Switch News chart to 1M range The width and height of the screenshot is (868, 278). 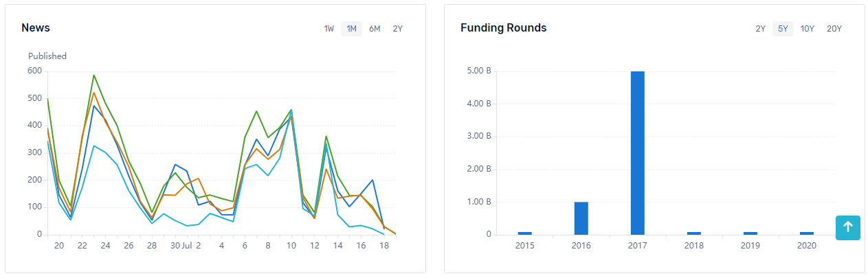(351, 29)
